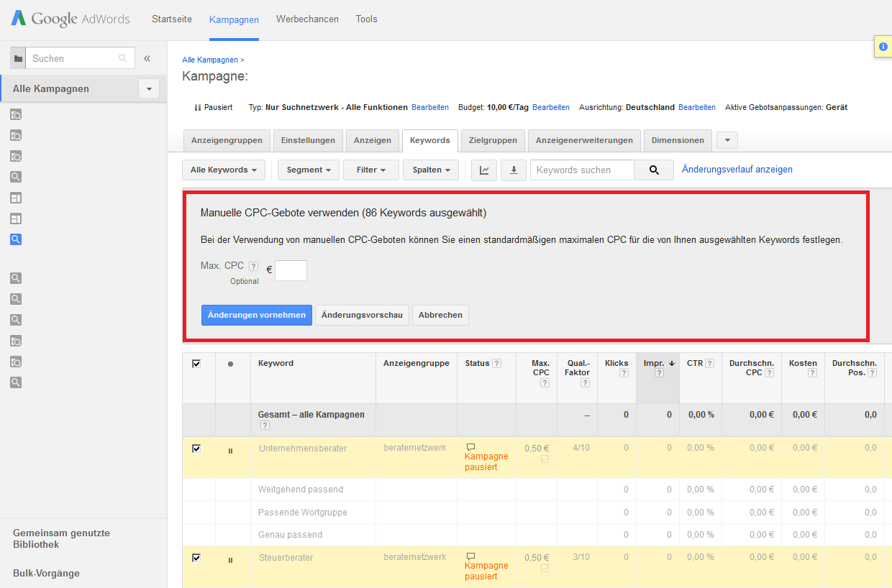Open the Durchschn. CPC column help icon
Image resolution: width=892 pixels, height=588 pixels.
click(770, 373)
